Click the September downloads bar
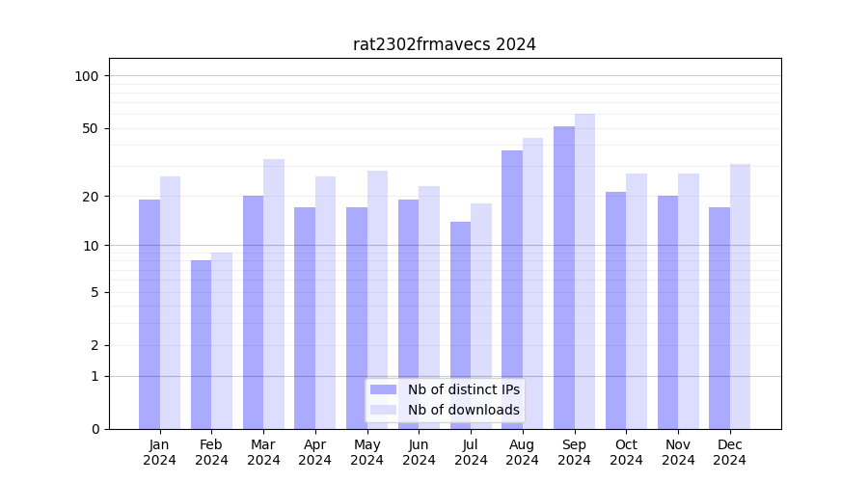Screen dimensions: 868x482 [x=584, y=271]
